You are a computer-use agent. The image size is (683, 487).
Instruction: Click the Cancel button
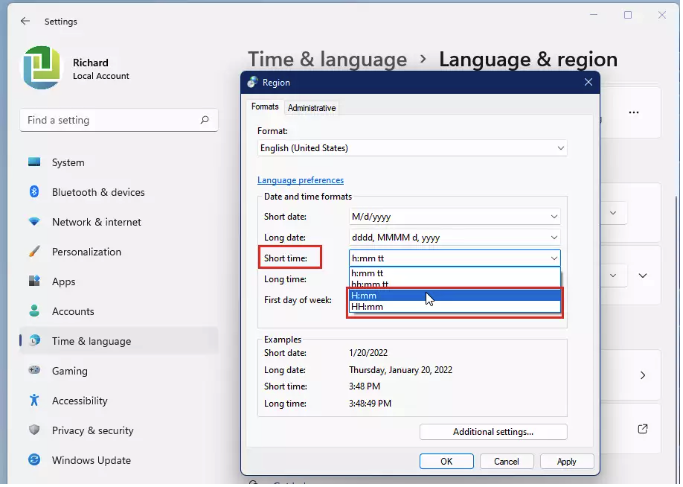tap(506, 461)
